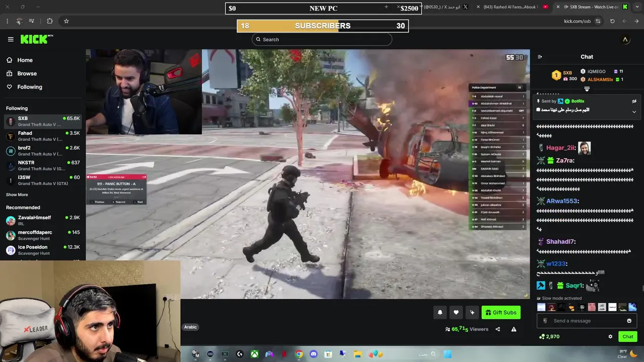Image resolution: width=644 pixels, height=362 pixels.
Task: Open the i3SW channel in sidebar
Action: pos(43,180)
